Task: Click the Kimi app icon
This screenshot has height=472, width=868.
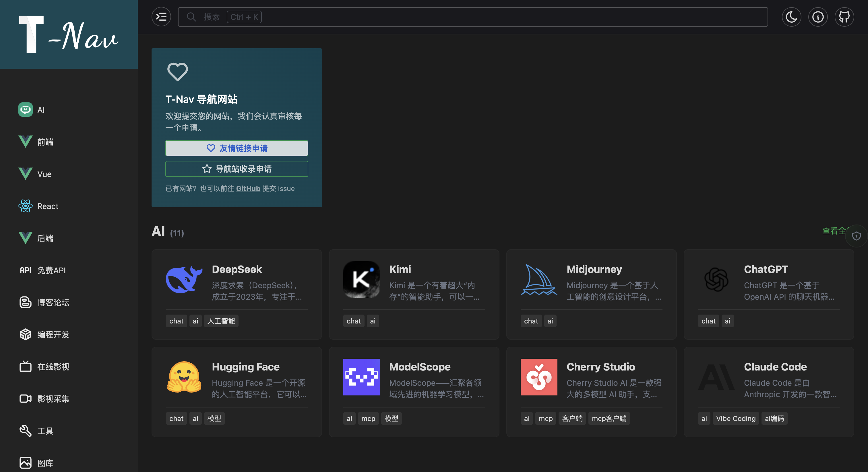Action: coord(361,279)
